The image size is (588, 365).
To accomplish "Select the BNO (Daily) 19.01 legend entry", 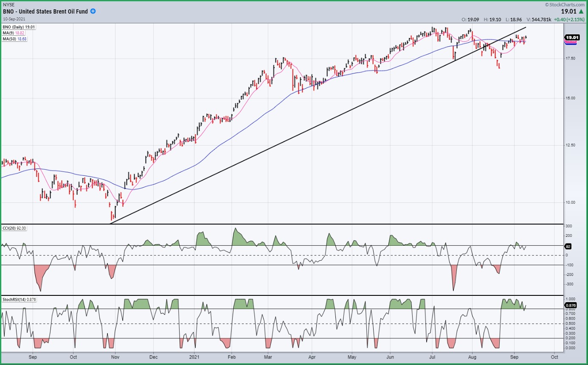I will [19, 27].
